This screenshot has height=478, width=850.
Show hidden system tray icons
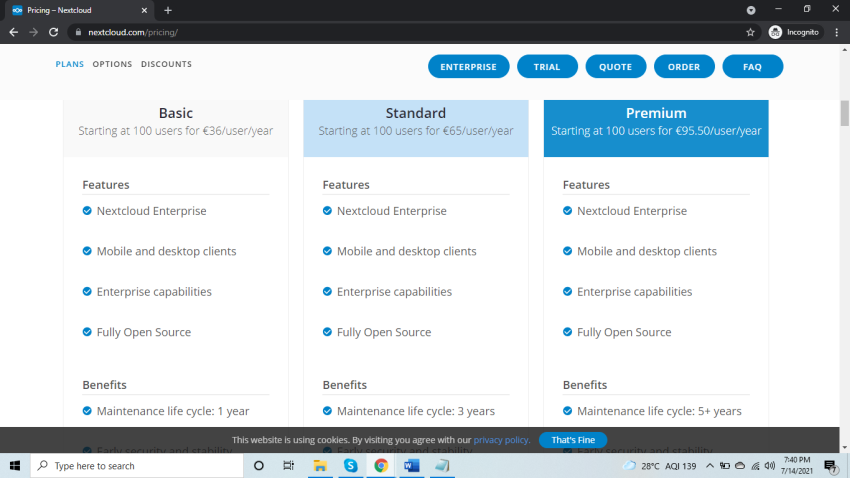[x=710, y=466]
